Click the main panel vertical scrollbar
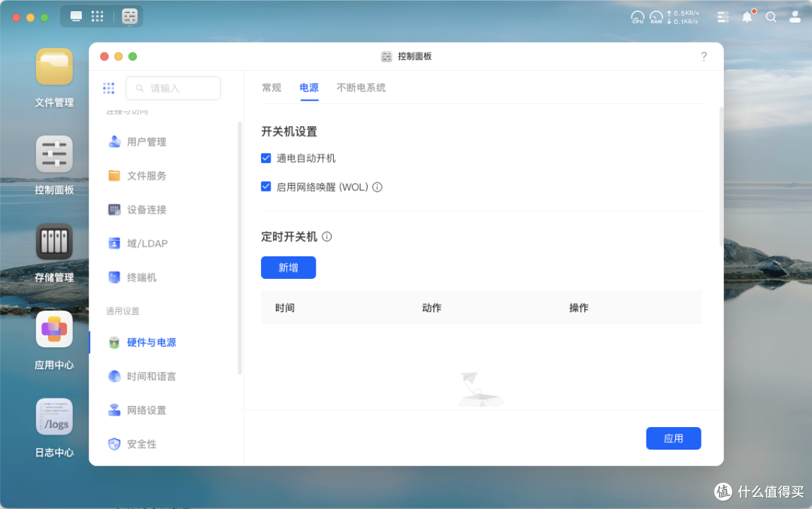812x509 pixels. [x=721, y=175]
